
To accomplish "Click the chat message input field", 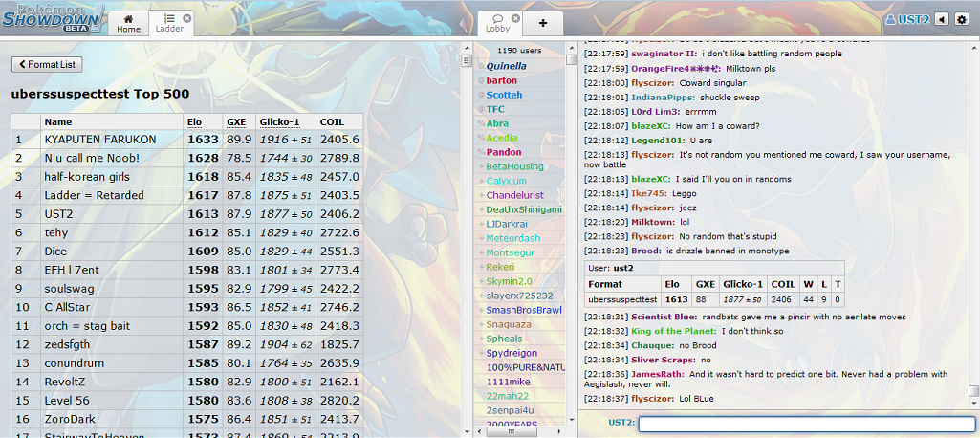I will tap(806, 425).
